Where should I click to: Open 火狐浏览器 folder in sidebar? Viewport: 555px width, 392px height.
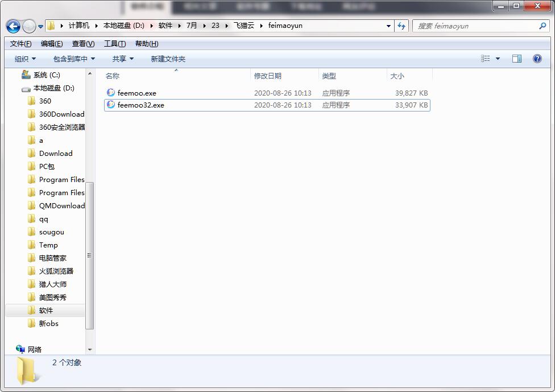[x=56, y=271]
